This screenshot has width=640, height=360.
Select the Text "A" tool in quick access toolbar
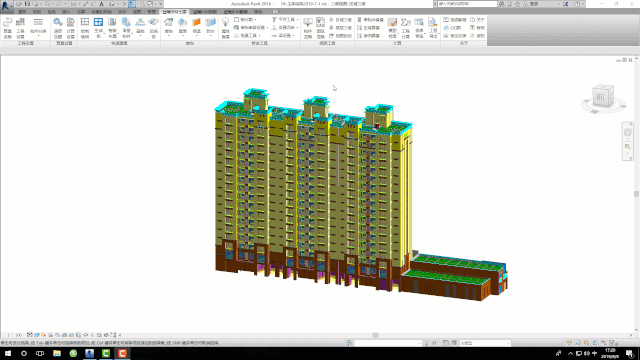(x=102, y=4)
